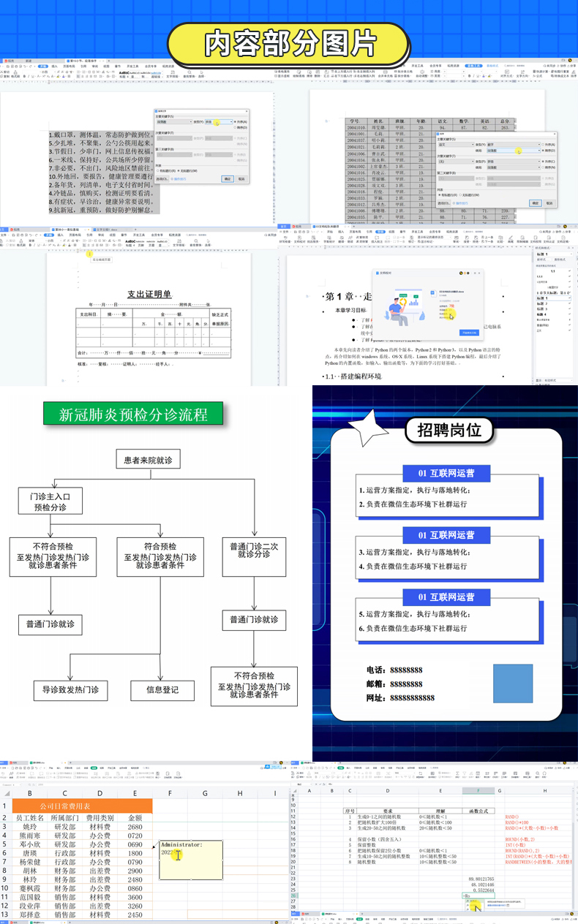Click the blue start-revising button in proofreading dialog
578x924 pixels.
point(469,333)
